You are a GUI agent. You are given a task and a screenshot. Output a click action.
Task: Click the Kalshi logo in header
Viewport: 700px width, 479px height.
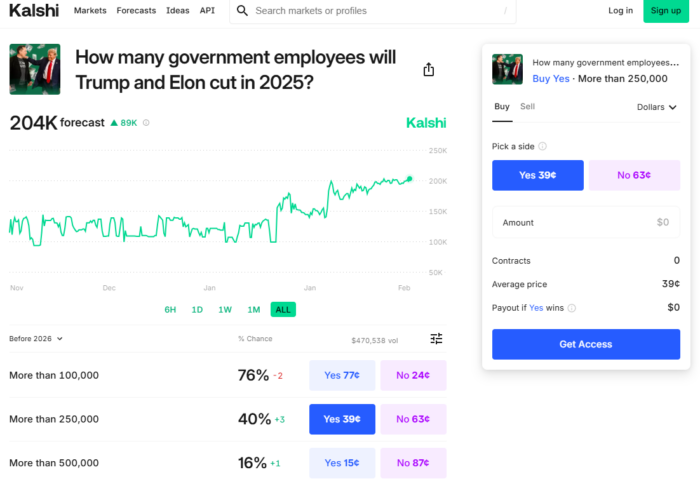34,11
